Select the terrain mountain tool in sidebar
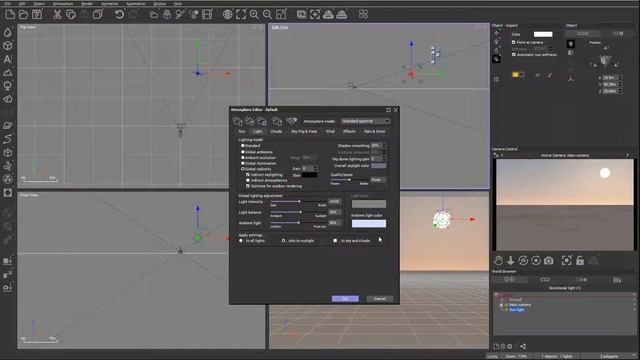 pos(8,73)
